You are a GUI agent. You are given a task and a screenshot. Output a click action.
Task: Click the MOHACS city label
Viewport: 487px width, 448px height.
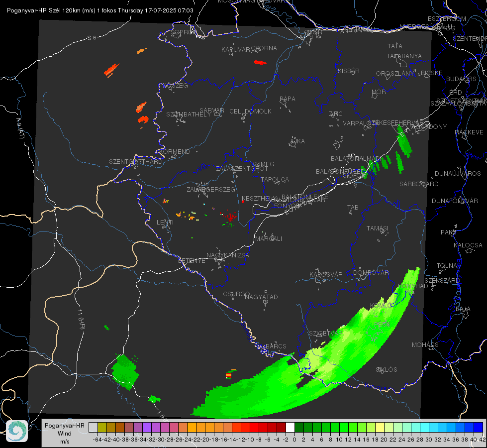(425, 345)
